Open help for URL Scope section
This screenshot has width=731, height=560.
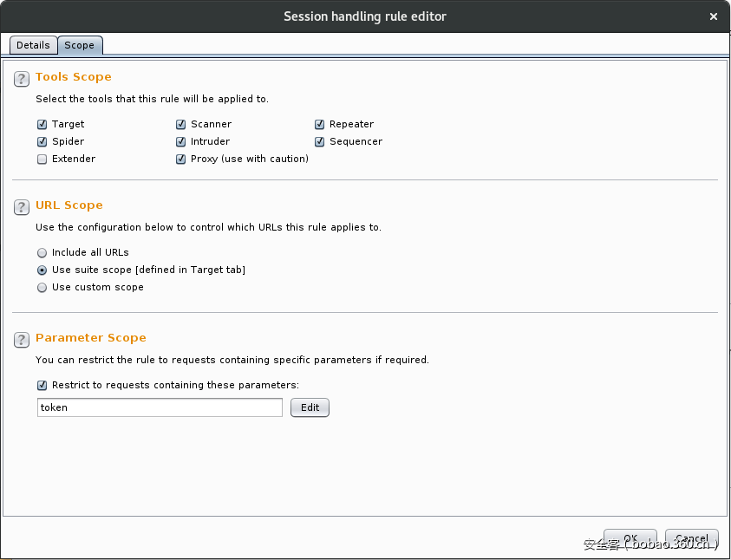pyautogui.click(x=22, y=207)
